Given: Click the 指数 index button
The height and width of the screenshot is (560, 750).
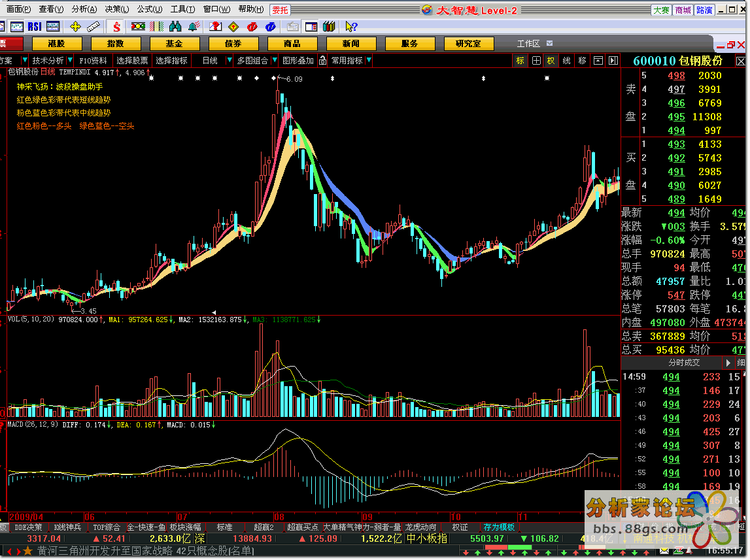Looking at the screenshot, I should (x=115, y=44).
